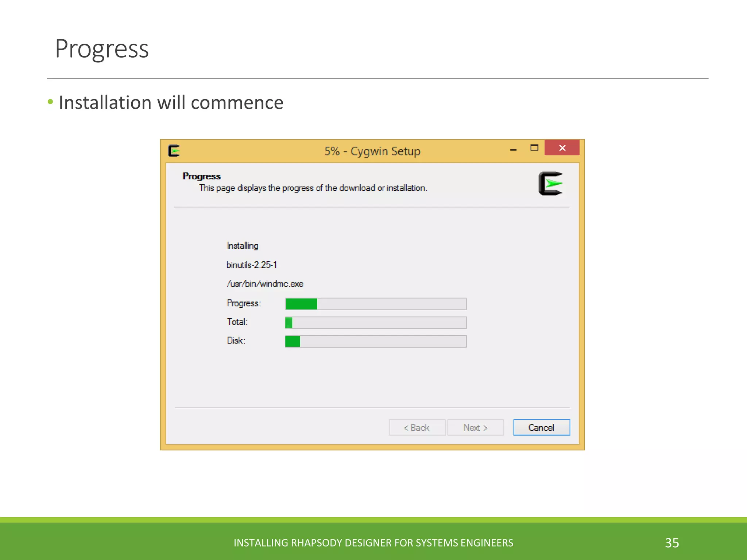The width and height of the screenshot is (747, 560).
Task: Click the Cygwin icon in the title bar
Action: coord(174,151)
